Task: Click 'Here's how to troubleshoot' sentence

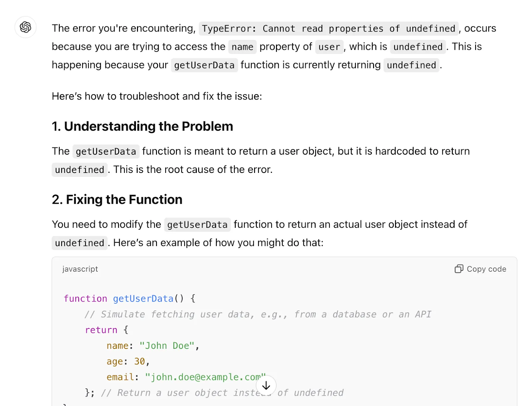Action: coord(157,96)
